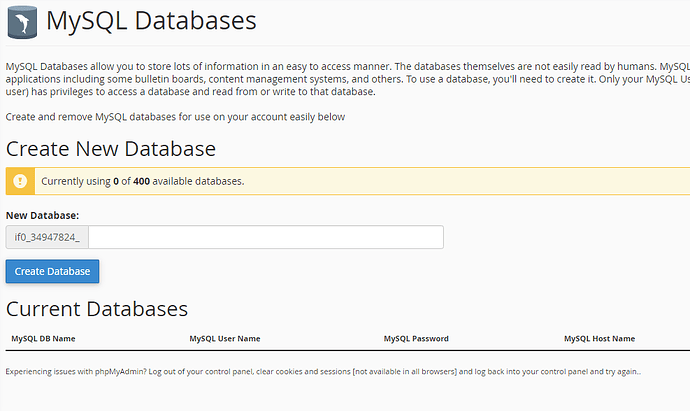
Task: Focus the new database name text field
Action: click(266, 237)
